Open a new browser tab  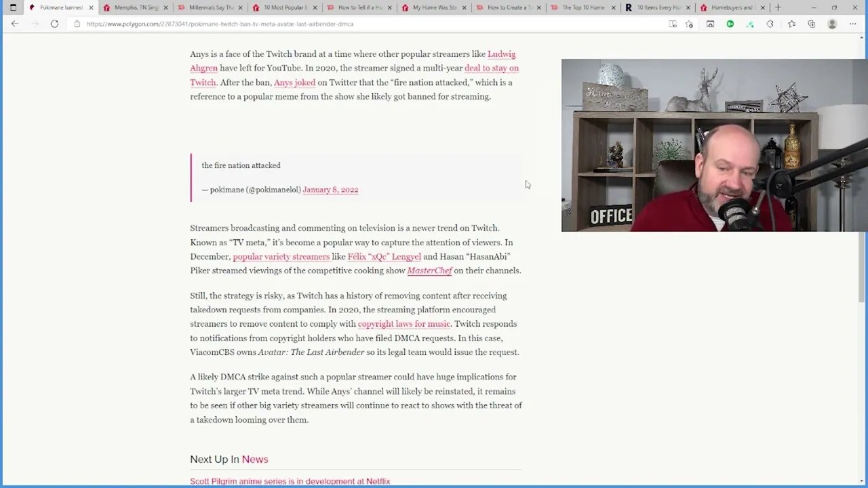tap(778, 7)
